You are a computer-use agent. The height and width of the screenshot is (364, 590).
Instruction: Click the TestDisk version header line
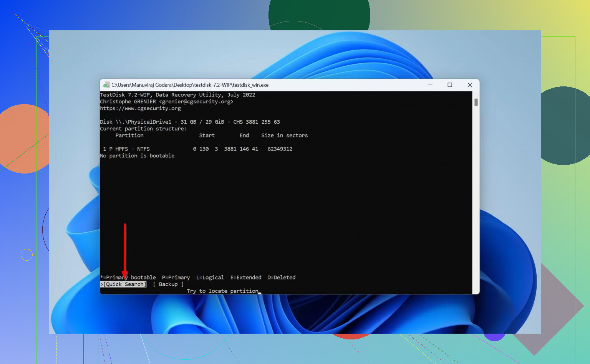click(x=177, y=94)
